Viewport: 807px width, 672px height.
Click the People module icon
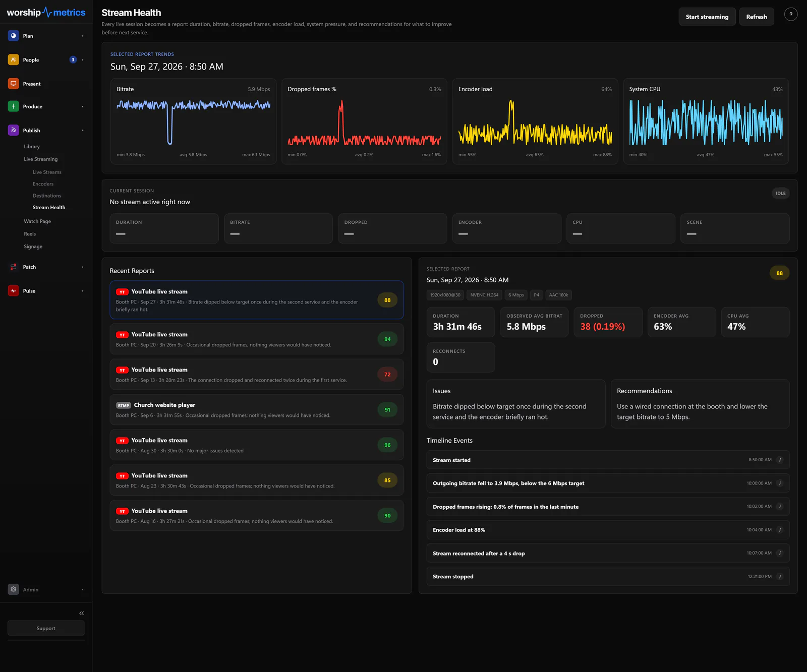[x=14, y=60]
